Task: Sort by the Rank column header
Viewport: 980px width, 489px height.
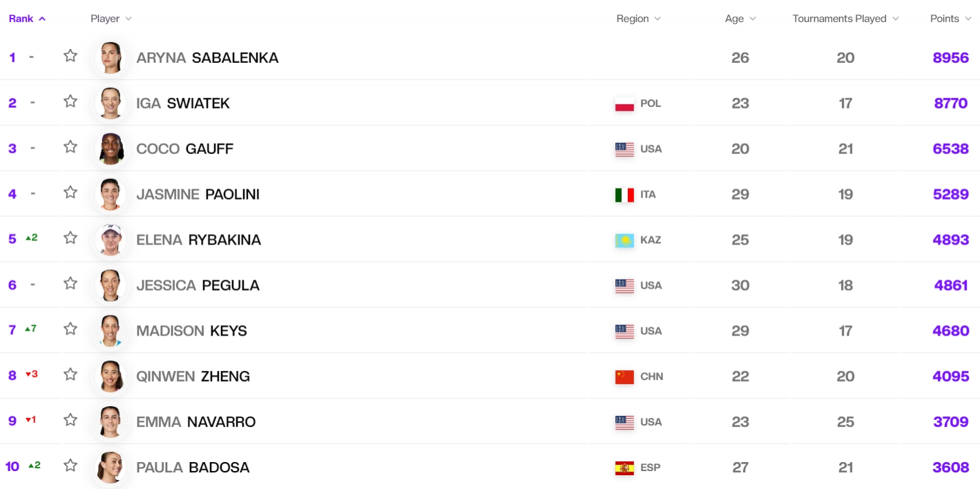Action: [x=27, y=19]
